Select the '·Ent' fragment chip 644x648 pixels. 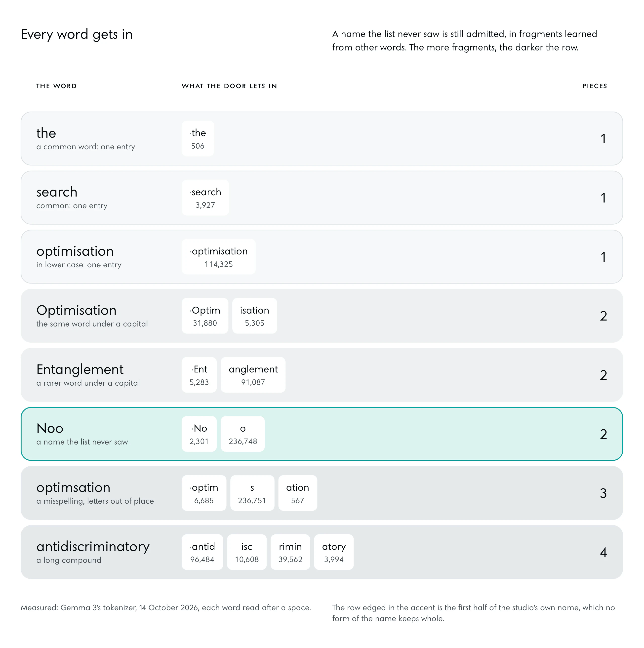point(199,375)
